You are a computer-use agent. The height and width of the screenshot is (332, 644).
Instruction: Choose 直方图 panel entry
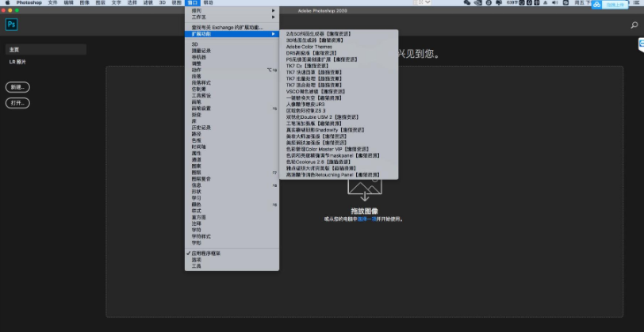click(232, 217)
